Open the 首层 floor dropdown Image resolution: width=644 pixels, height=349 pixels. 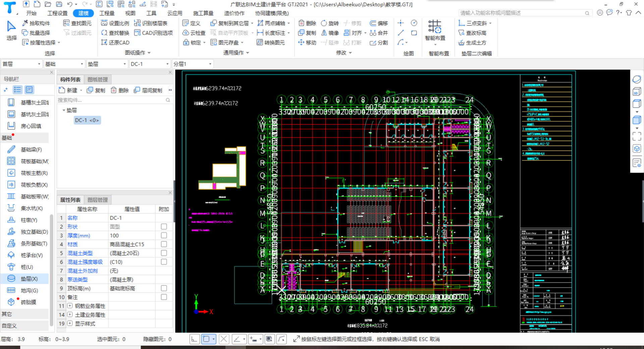coord(21,64)
